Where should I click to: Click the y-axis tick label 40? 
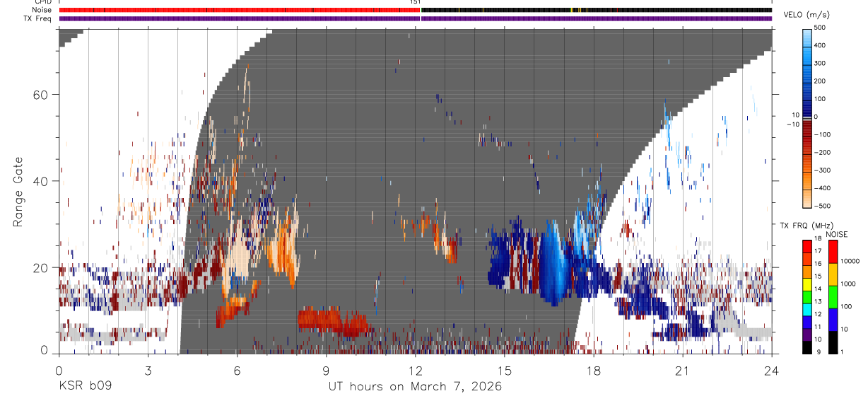[40, 181]
